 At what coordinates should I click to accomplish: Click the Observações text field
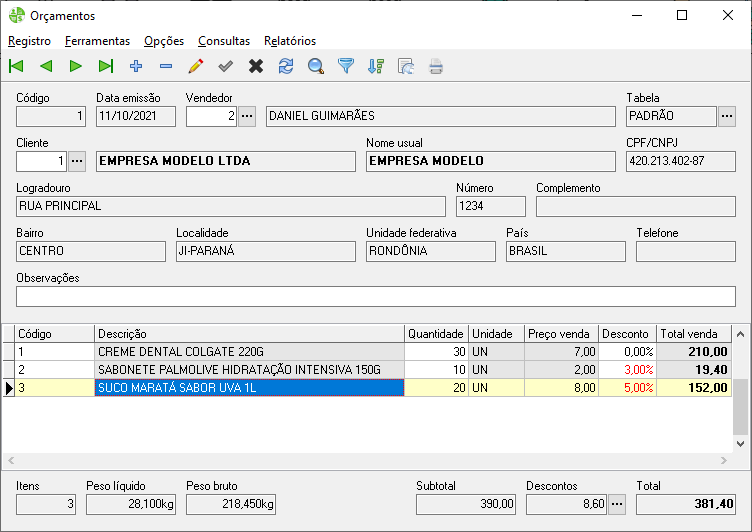click(x=376, y=296)
